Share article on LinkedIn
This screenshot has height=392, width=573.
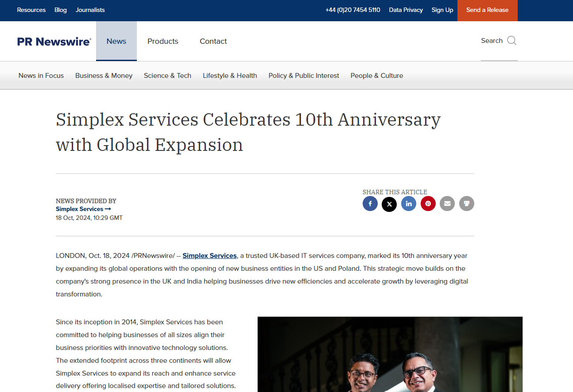(409, 204)
